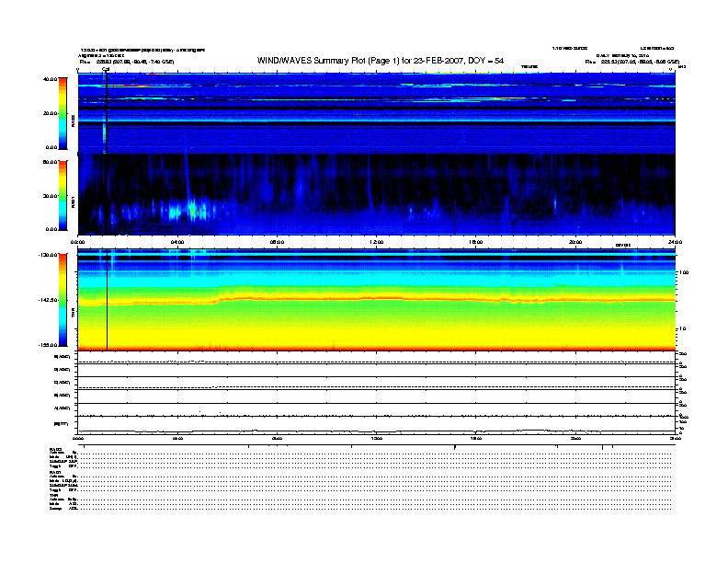Click the 04:00 tick on bottom line-plot axis
The image size is (728, 563).
(177, 438)
